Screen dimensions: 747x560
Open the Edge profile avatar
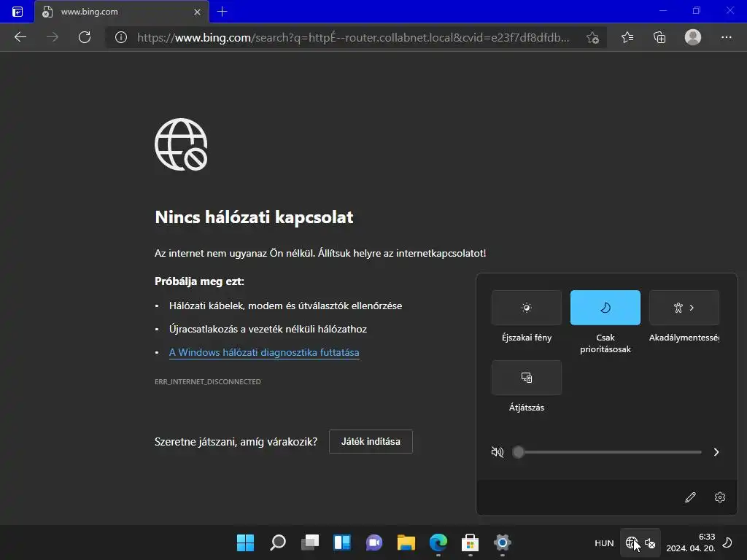(x=693, y=37)
